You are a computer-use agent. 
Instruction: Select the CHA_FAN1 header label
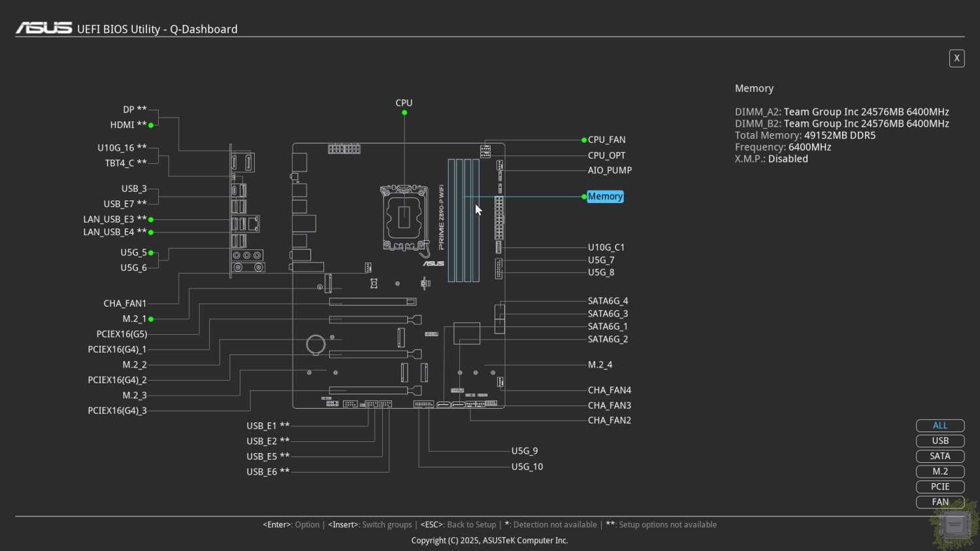[x=125, y=304]
